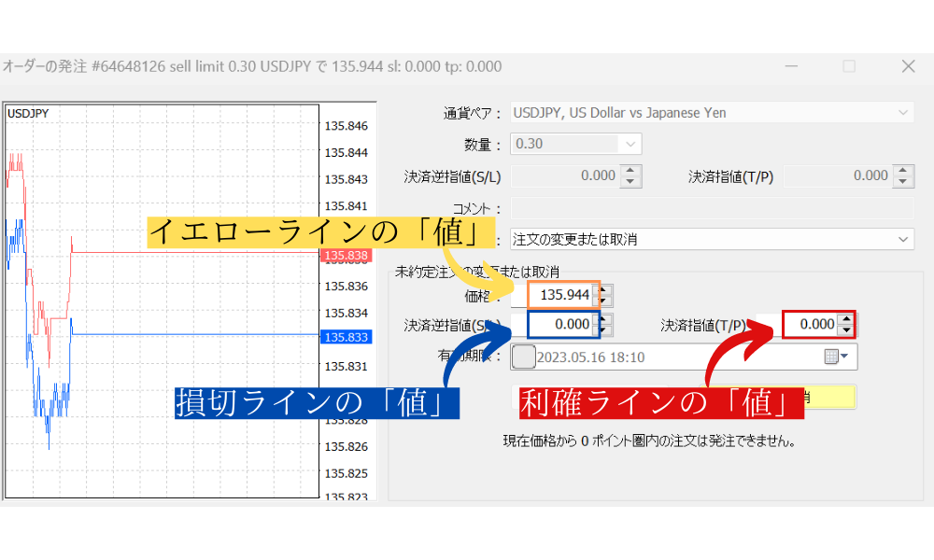934x560 pixels.
Task: Open the 数量 0.30 volume dropdown
Action: 630,145
